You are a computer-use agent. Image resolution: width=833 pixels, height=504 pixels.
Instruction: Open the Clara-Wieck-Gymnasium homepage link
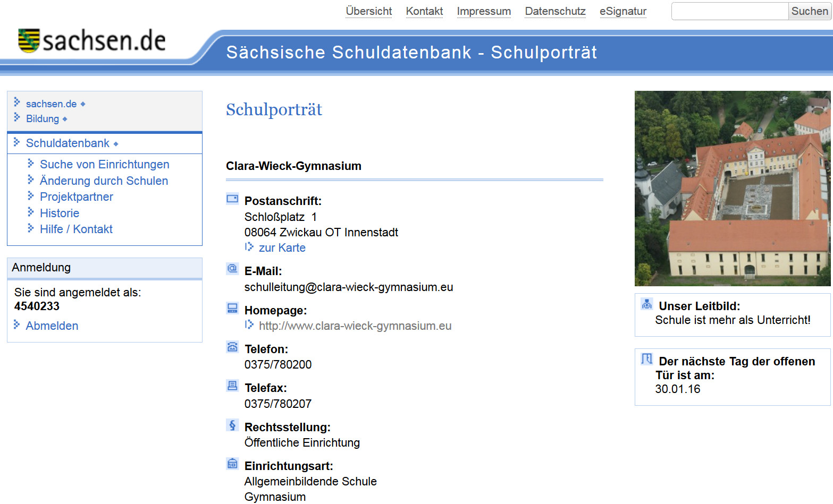[355, 326]
